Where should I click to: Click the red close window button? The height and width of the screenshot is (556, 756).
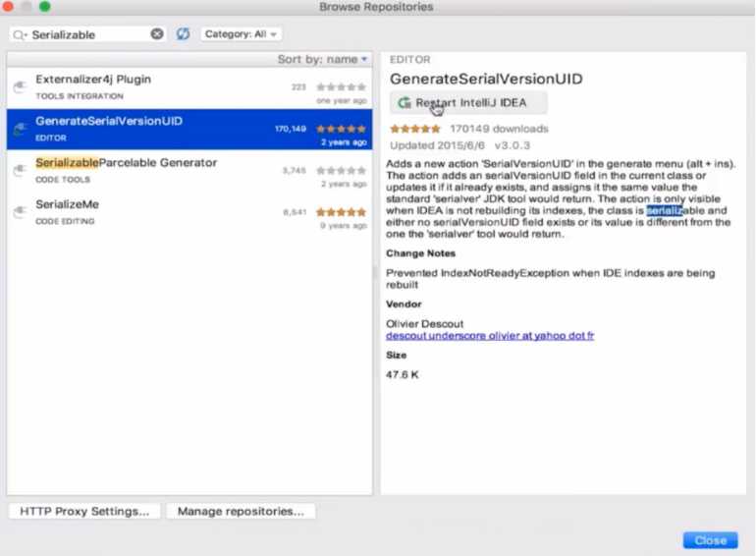(7, 6)
